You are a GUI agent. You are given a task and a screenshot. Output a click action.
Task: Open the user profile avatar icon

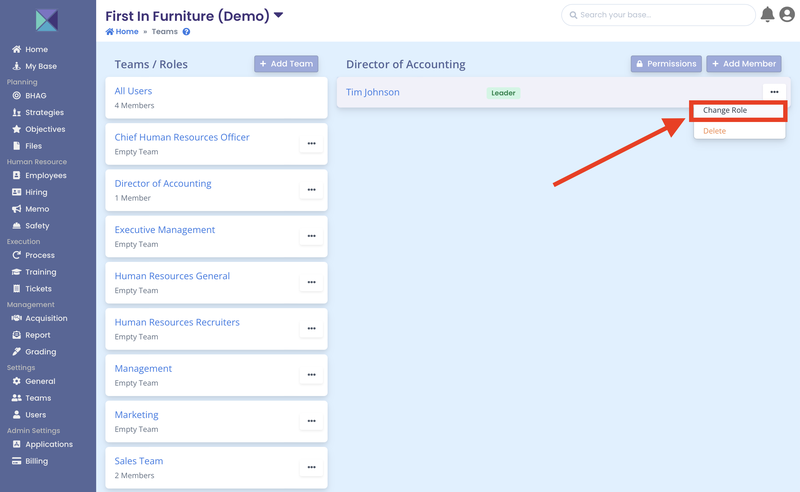point(786,15)
